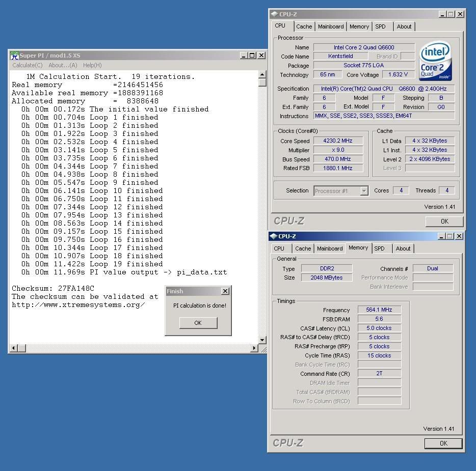The image size is (476, 471).
Task: Click the Name field Intel Core 2 Quad Q6600
Action: [364, 47]
